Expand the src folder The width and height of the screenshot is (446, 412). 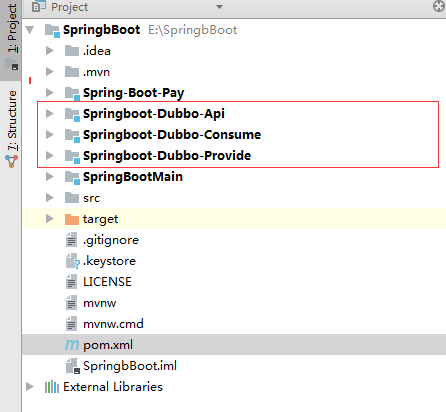point(50,198)
